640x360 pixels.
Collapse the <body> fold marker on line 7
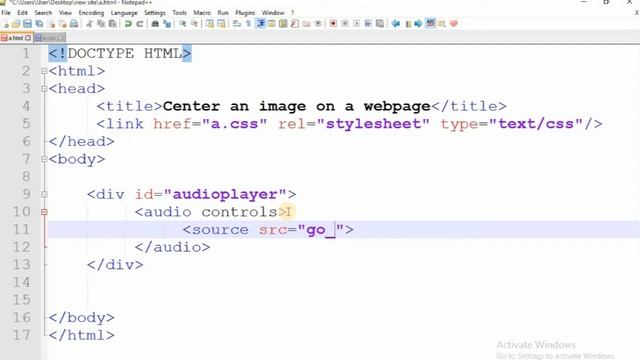coord(44,159)
